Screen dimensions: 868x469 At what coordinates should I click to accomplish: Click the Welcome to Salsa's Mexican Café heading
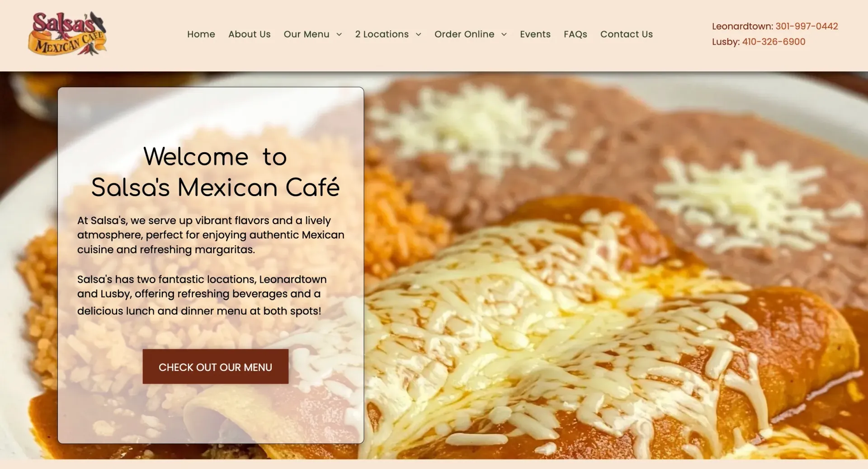tap(215, 172)
